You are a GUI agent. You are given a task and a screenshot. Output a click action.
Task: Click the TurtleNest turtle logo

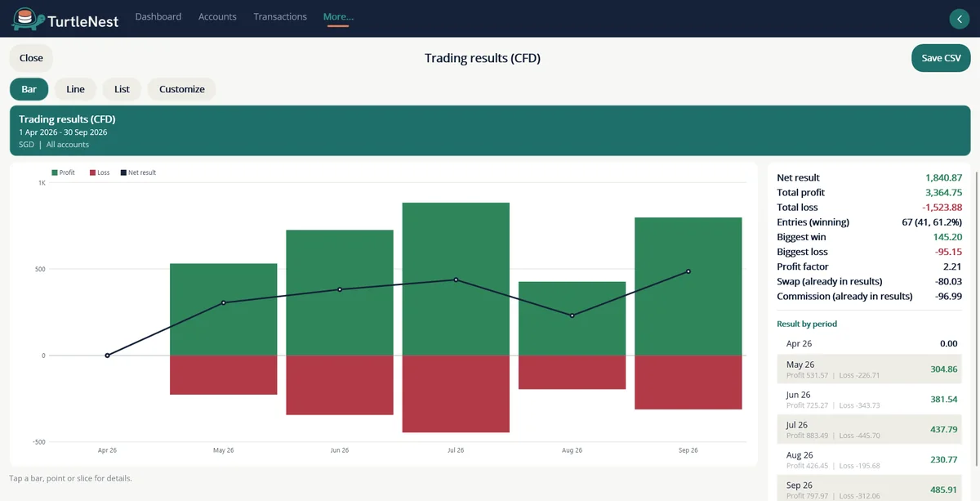(x=26, y=18)
